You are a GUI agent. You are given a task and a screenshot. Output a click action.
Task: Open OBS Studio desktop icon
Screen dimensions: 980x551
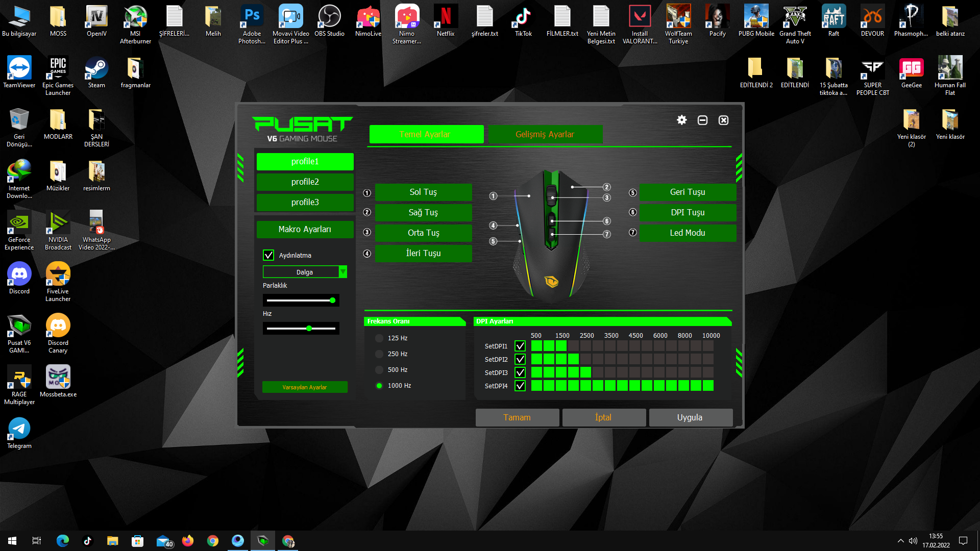click(x=329, y=21)
